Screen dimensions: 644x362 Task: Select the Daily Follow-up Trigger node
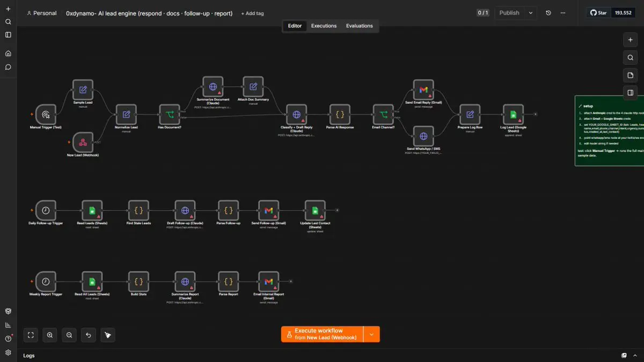46,210
